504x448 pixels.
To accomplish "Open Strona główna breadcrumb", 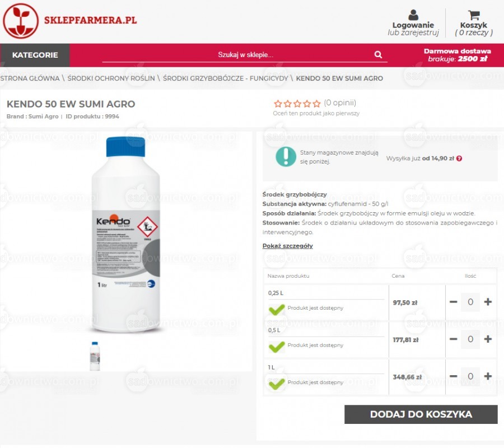I will (x=30, y=78).
